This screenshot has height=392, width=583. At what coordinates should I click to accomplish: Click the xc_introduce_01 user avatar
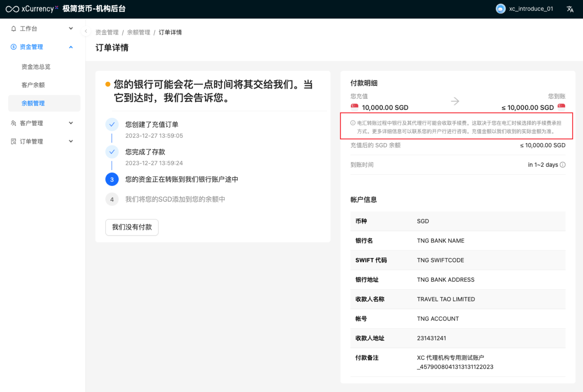[500, 9]
